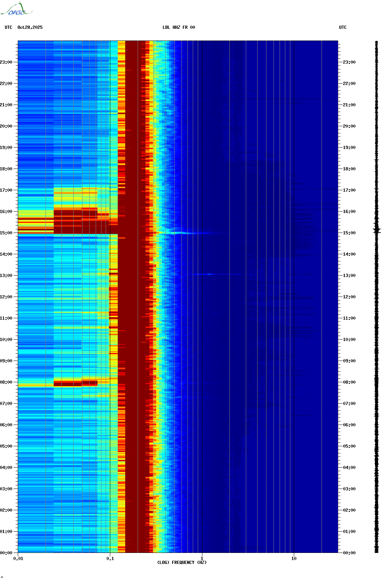Click the station title LBL HHZ FR 00
392x581 pixels.
pyautogui.click(x=179, y=27)
